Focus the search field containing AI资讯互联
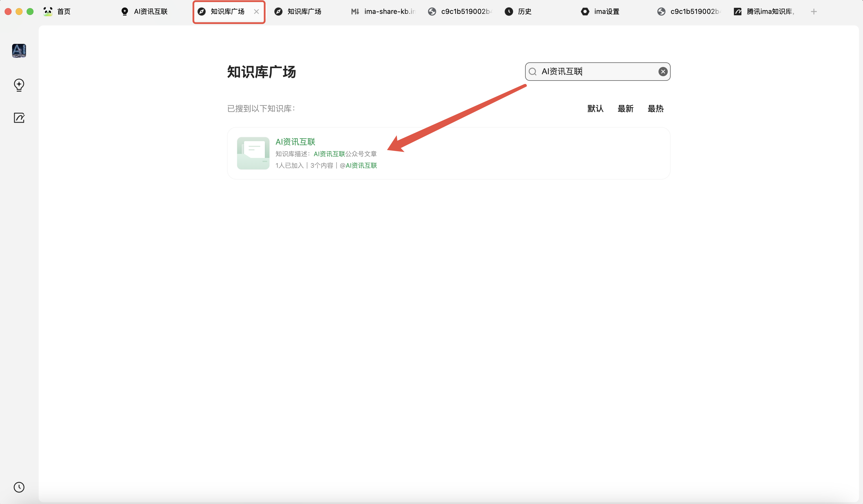This screenshot has width=863, height=504. pyautogui.click(x=597, y=72)
